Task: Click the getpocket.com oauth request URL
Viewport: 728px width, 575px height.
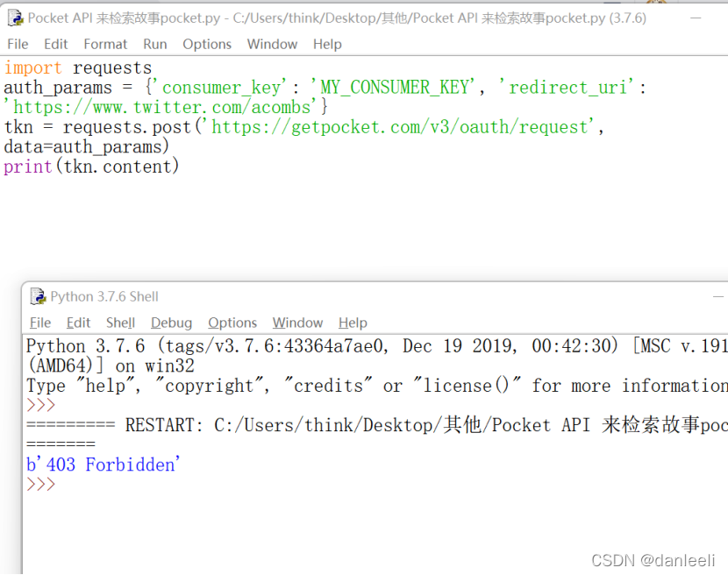Action: 398,128
